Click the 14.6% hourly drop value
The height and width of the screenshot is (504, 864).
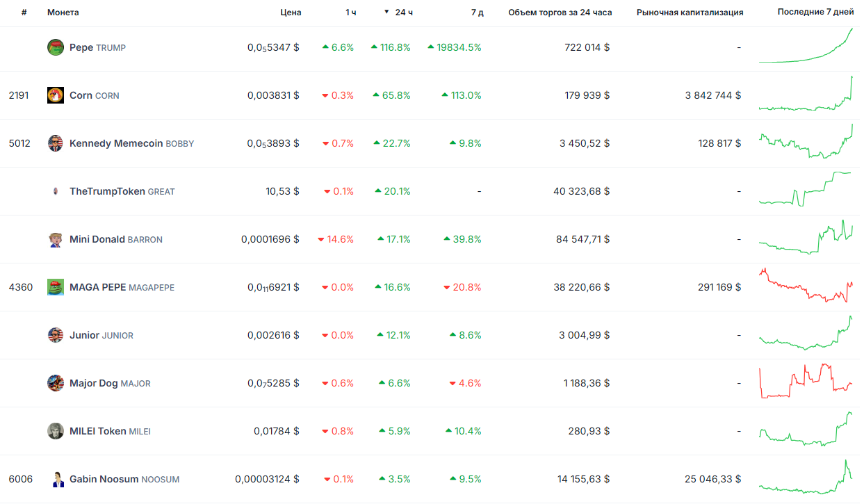click(x=336, y=239)
